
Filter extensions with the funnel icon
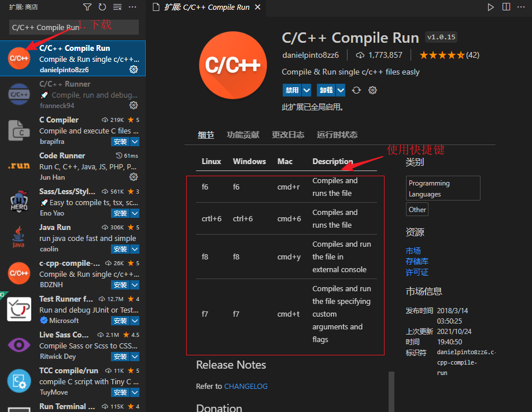tap(87, 7)
